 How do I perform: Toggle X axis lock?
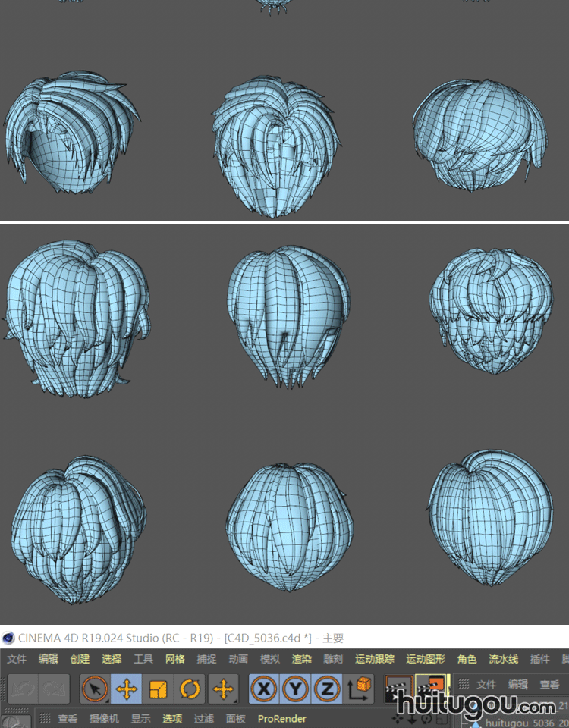point(264,689)
